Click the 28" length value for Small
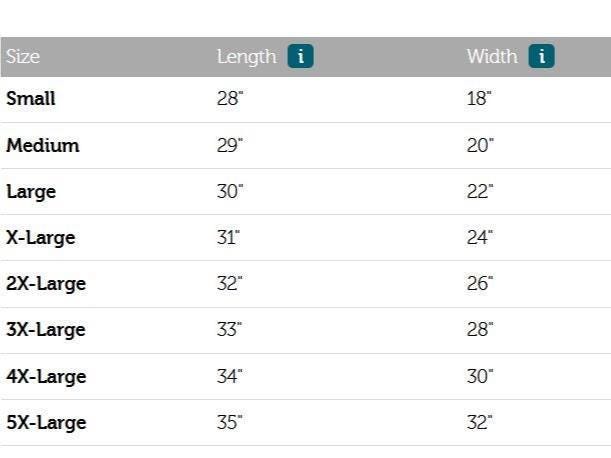This screenshot has height=458, width=611. coord(230,98)
